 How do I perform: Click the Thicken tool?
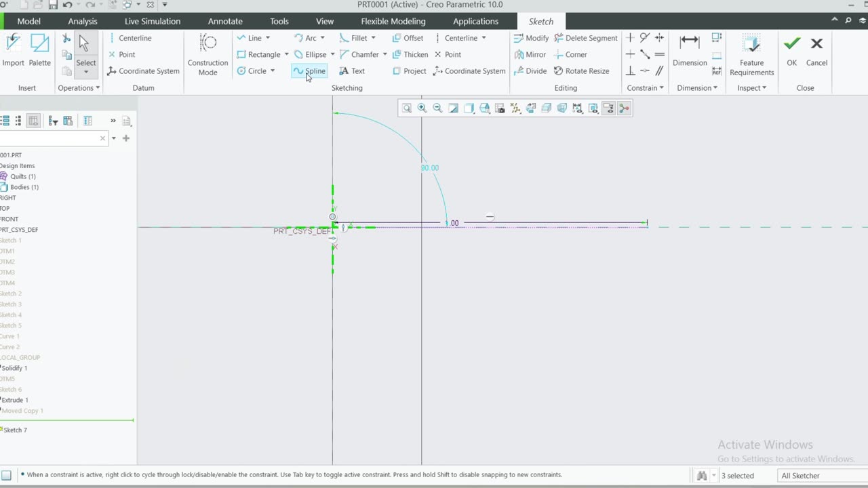[410, 54]
